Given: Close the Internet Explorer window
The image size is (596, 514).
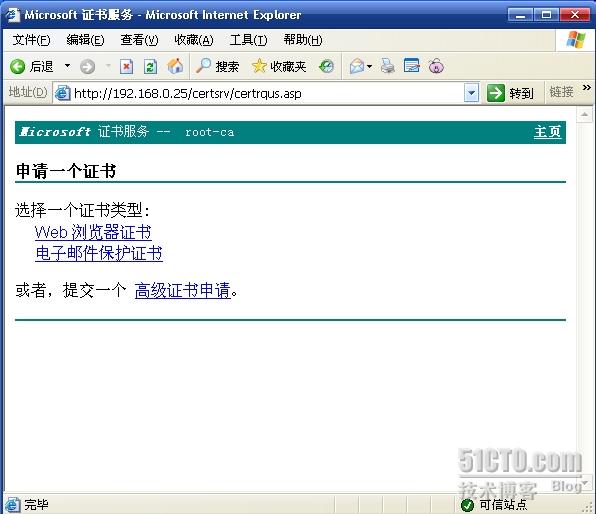Looking at the screenshot, I should (574, 15).
